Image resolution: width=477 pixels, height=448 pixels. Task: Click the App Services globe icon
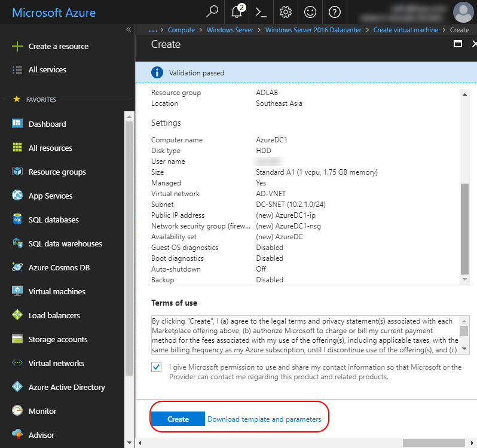17,195
